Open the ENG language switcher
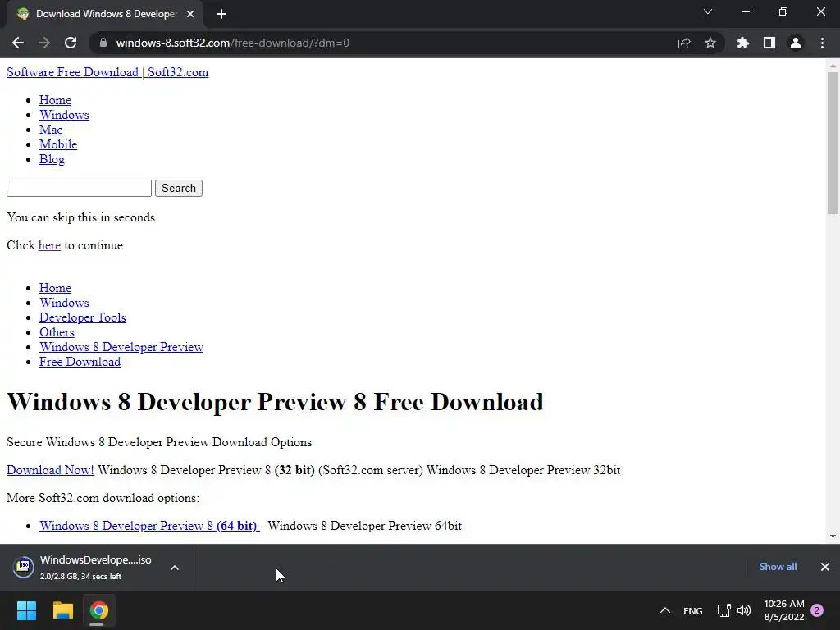Image resolution: width=840 pixels, height=630 pixels. 692,610
